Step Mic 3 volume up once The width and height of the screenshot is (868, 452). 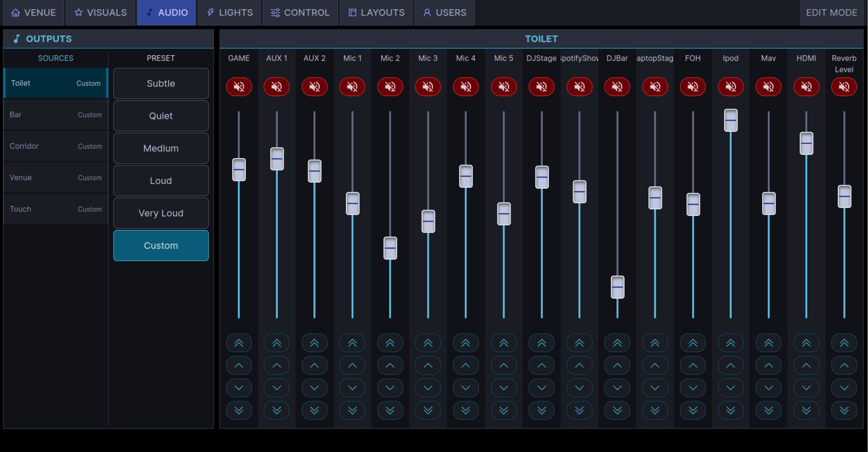428,365
